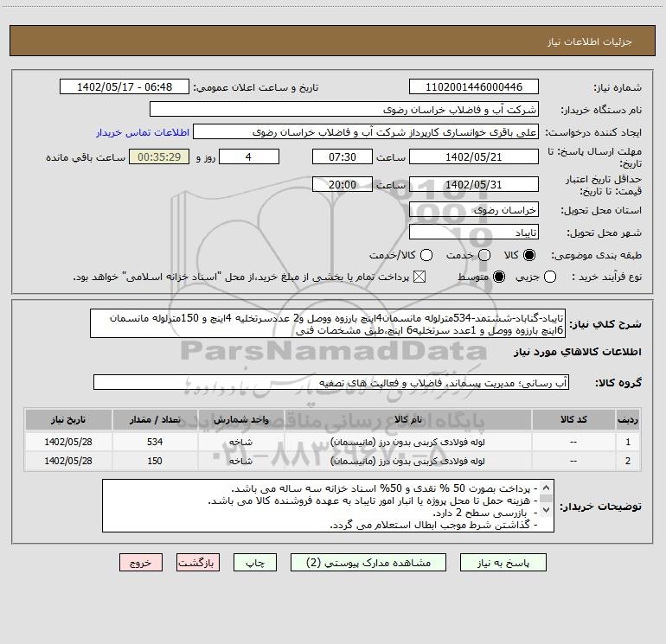Click row 2 date 1402/05/28
666x644 pixels.
pyautogui.click(x=68, y=461)
